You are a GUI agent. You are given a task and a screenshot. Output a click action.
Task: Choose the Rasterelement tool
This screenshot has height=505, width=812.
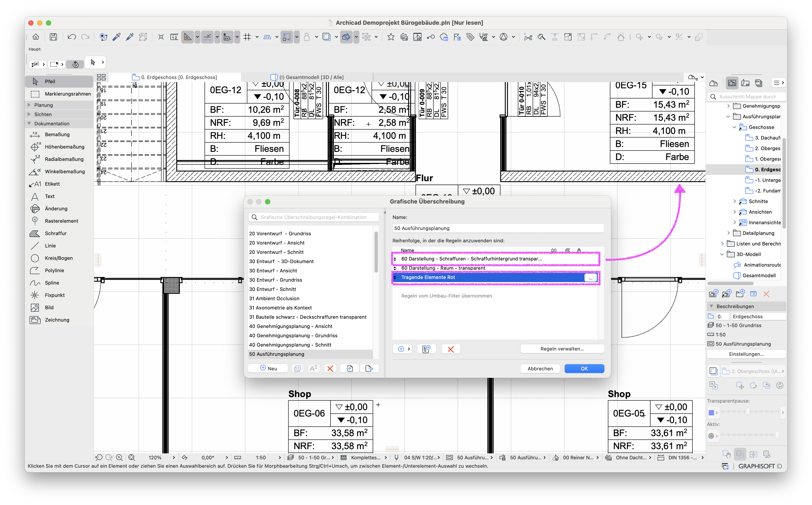[x=59, y=221]
